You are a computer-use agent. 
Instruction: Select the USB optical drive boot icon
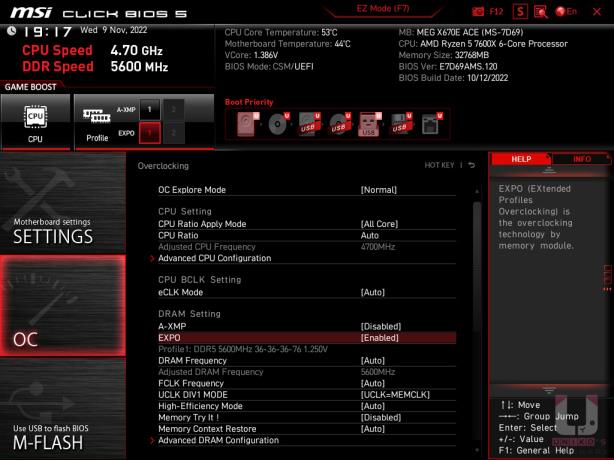pos(340,124)
